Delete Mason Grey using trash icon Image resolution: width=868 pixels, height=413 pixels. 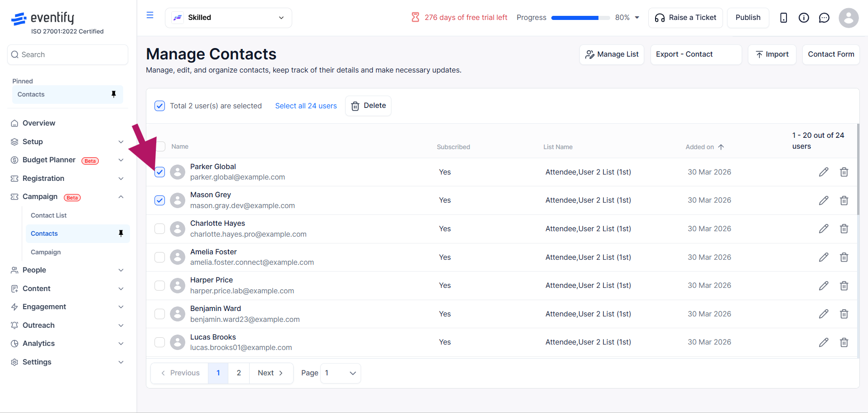click(x=844, y=200)
